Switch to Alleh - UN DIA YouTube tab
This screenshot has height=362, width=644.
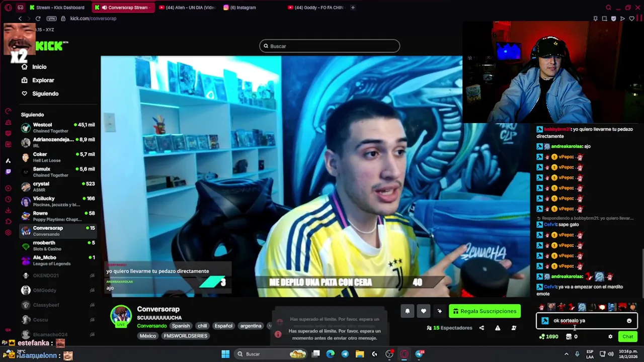tap(187, 8)
